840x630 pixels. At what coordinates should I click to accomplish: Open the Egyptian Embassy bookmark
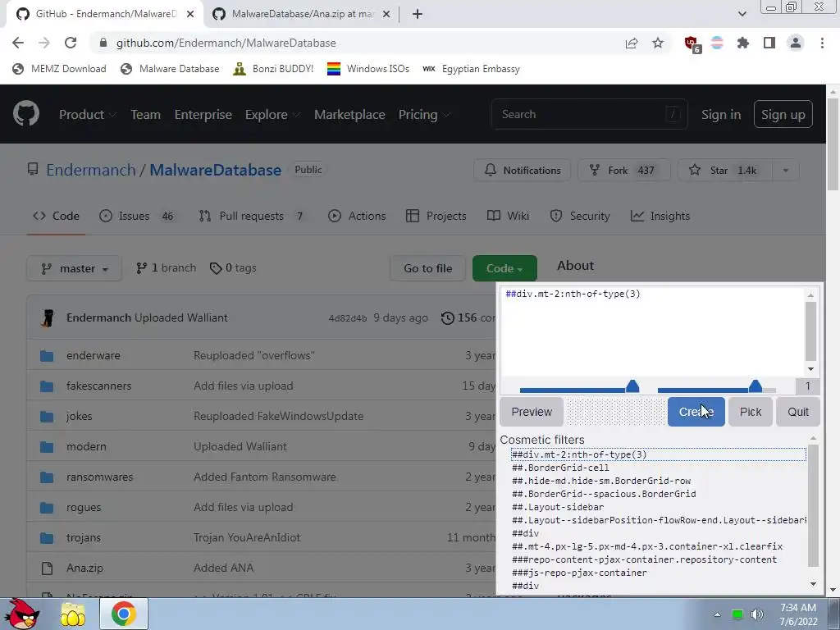coord(472,69)
